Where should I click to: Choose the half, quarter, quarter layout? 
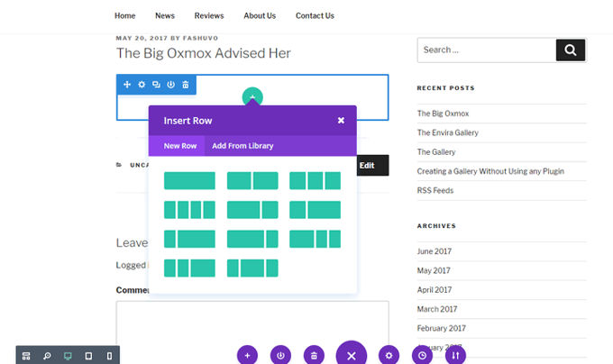pyautogui.click(x=316, y=239)
